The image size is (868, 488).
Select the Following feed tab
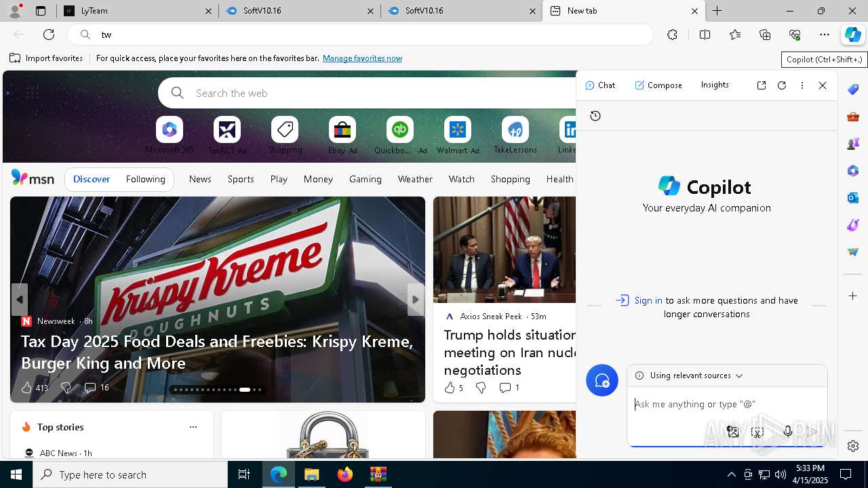(145, 180)
